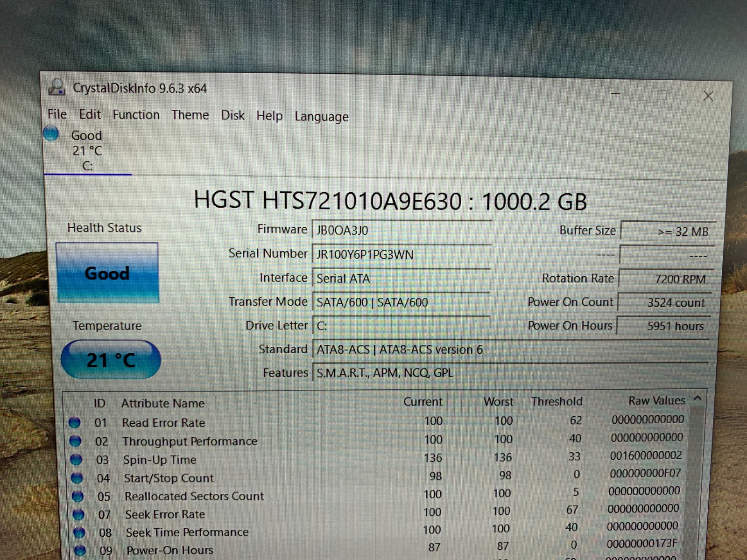Screen dimensions: 747x560
Task: Click the Worst column header
Action: pyautogui.click(x=498, y=402)
